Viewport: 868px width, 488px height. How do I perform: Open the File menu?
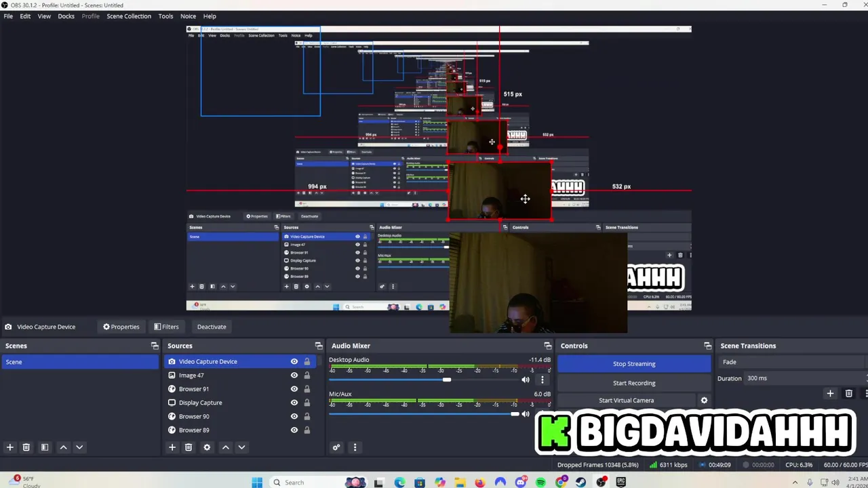(x=8, y=16)
